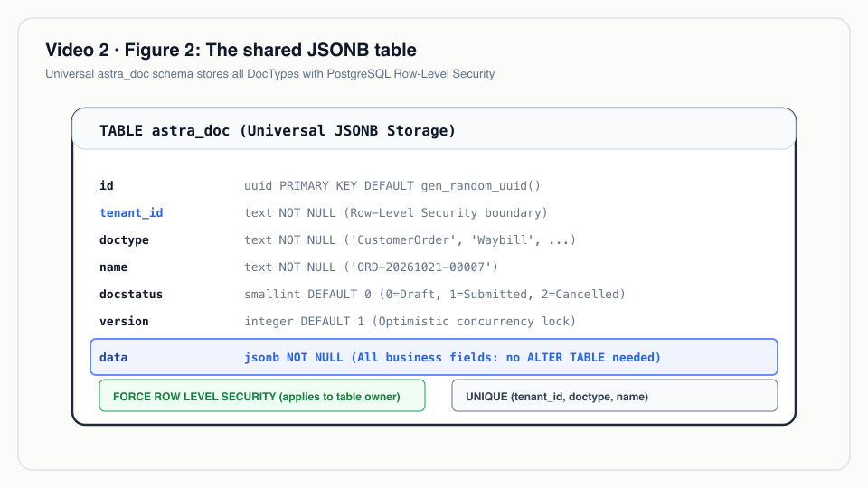This screenshot has width=868, height=488.
Task: Click the title 'Video 2 · Figure 2: The shared JSONB table'
Action: [x=231, y=50]
